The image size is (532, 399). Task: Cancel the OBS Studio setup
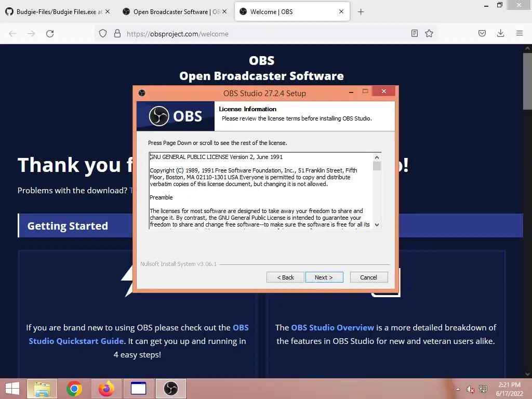click(368, 277)
